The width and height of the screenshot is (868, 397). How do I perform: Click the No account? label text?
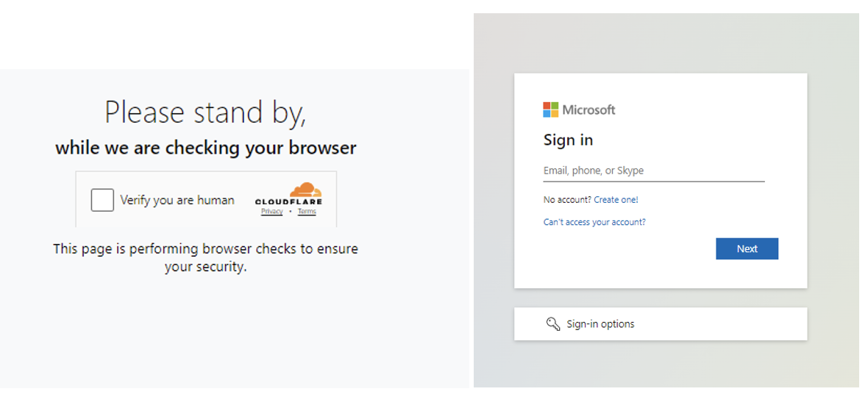click(567, 200)
